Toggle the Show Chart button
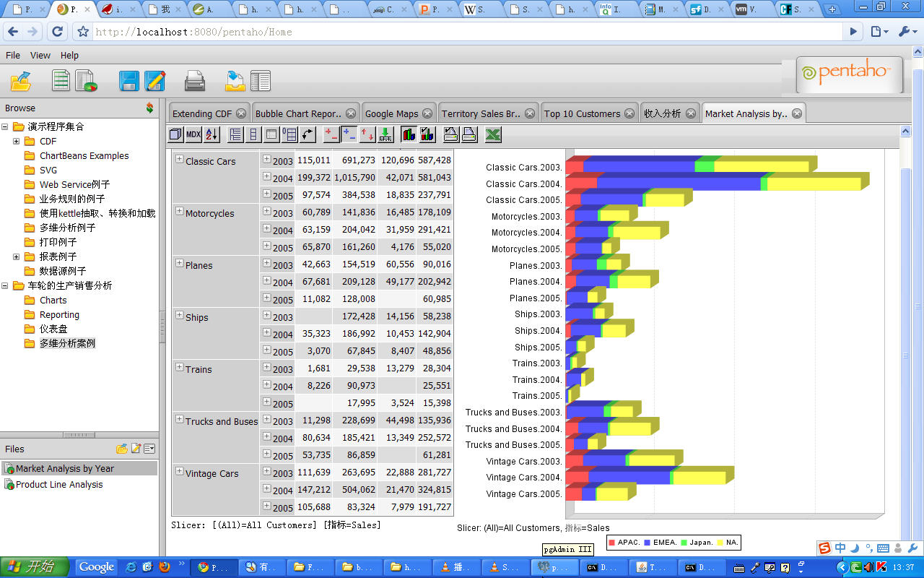This screenshot has width=924, height=578. coord(409,134)
